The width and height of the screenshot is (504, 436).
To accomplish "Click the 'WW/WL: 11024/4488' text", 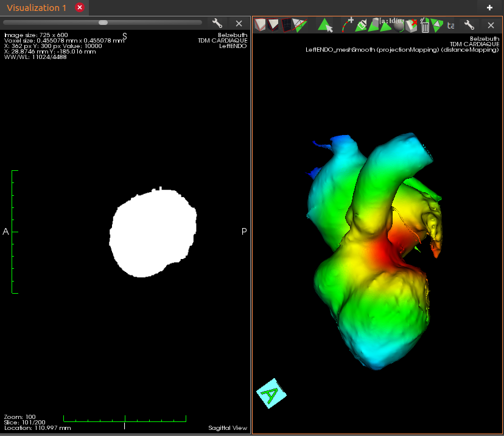I will coord(35,57).
